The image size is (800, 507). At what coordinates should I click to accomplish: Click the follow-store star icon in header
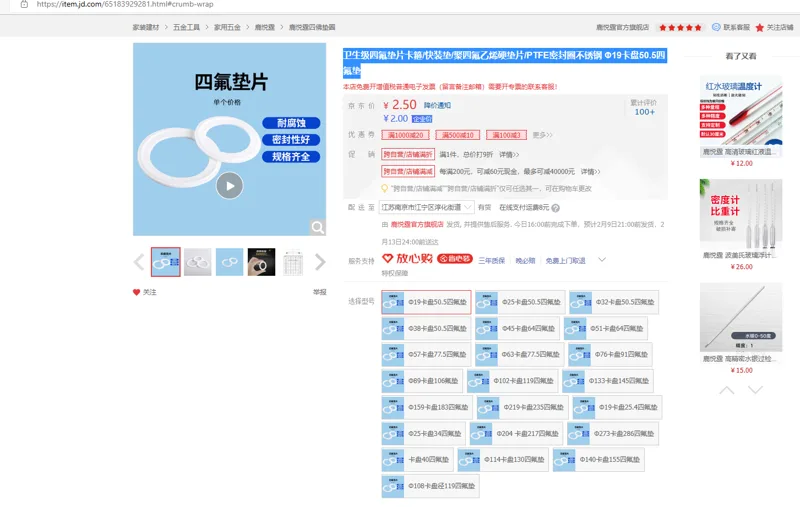point(760,28)
